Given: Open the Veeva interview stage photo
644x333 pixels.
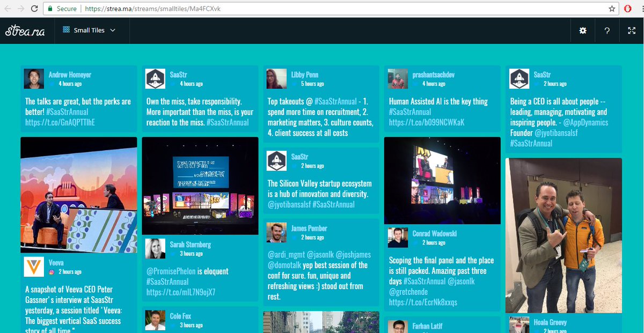Looking at the screenshot, I should pyautogui.click(x=79, y=195).
